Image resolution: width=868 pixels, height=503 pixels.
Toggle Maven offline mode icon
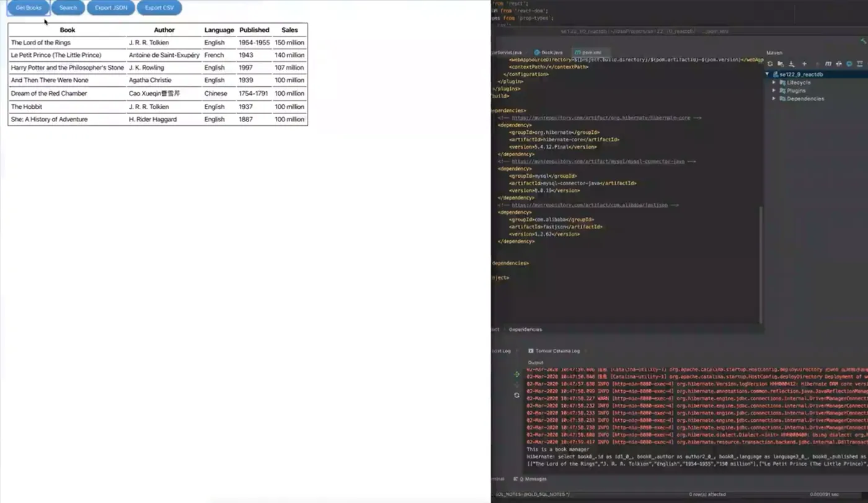coord(839,64)
